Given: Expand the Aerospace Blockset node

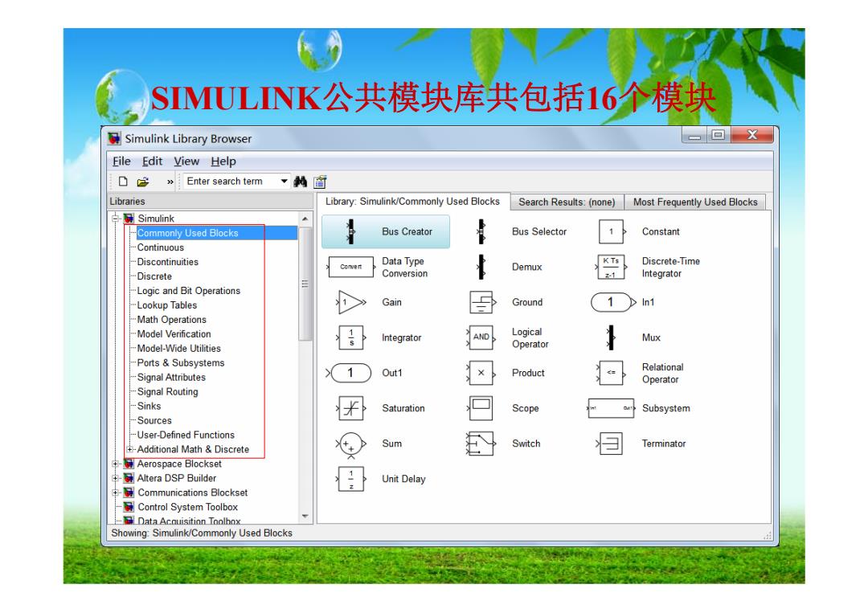Looking at the screenshot, I should click(x=116, y=464).
